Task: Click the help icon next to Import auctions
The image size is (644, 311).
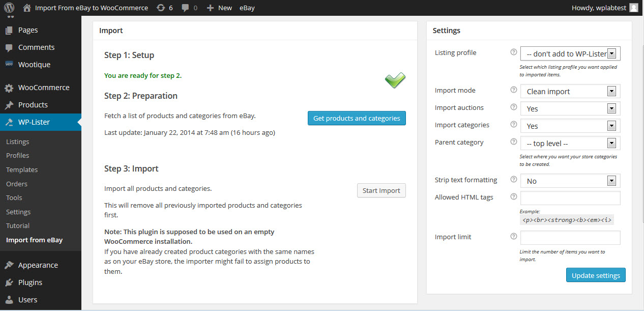Action: tap(513, 107)
